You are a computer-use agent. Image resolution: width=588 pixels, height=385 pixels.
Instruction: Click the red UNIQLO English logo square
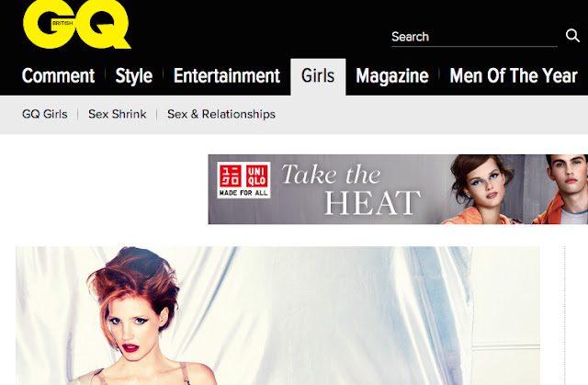[257, 176]
